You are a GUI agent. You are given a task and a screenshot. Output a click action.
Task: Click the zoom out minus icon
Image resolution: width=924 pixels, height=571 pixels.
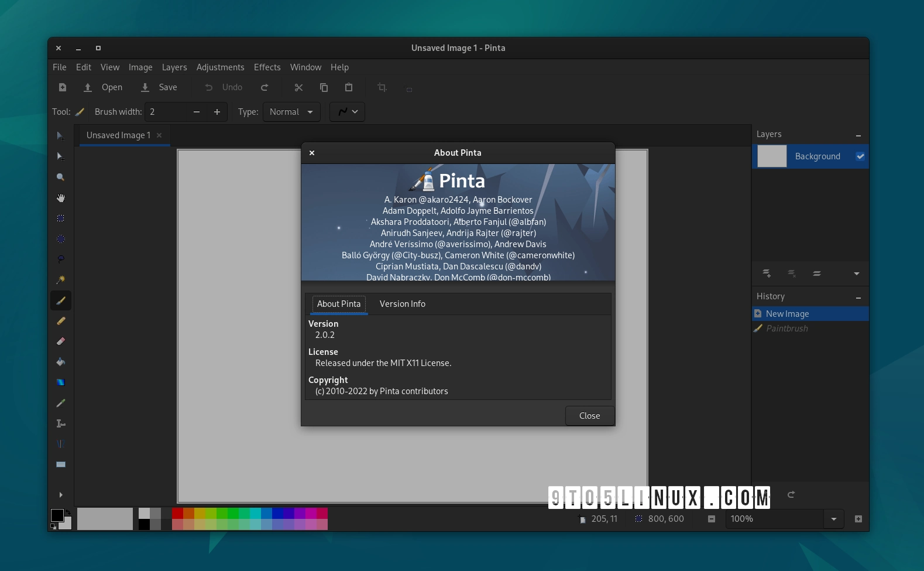click(712, 519)
